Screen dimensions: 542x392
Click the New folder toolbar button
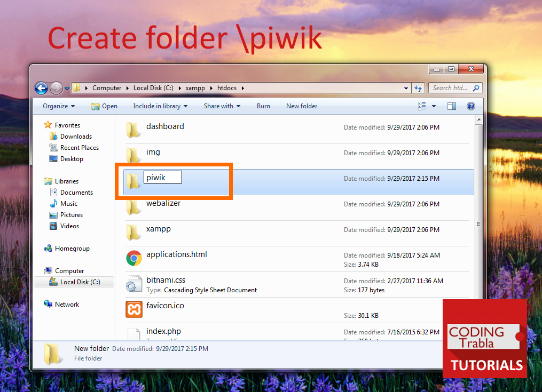click(x=301, y=106)
